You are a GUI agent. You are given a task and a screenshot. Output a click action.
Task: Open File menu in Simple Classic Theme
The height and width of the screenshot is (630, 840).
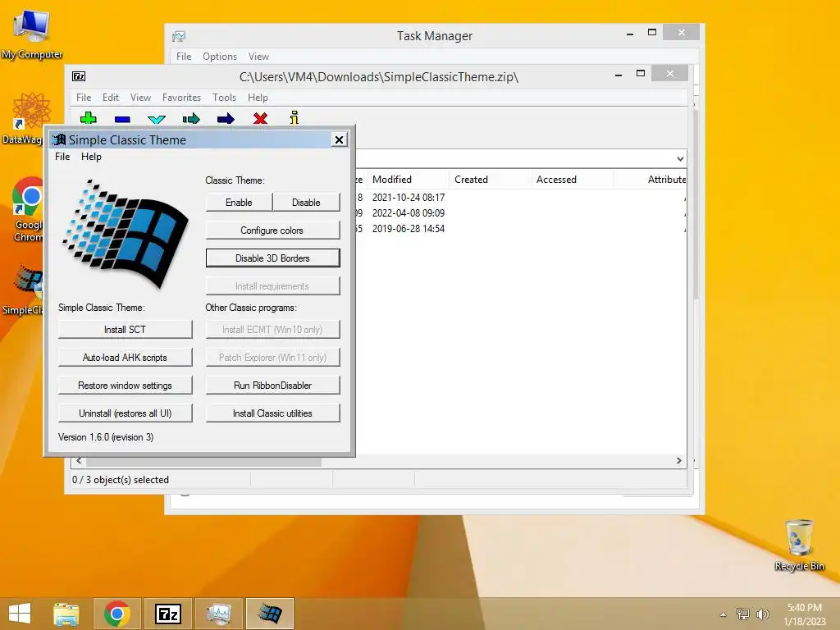[x=62, y=157]
